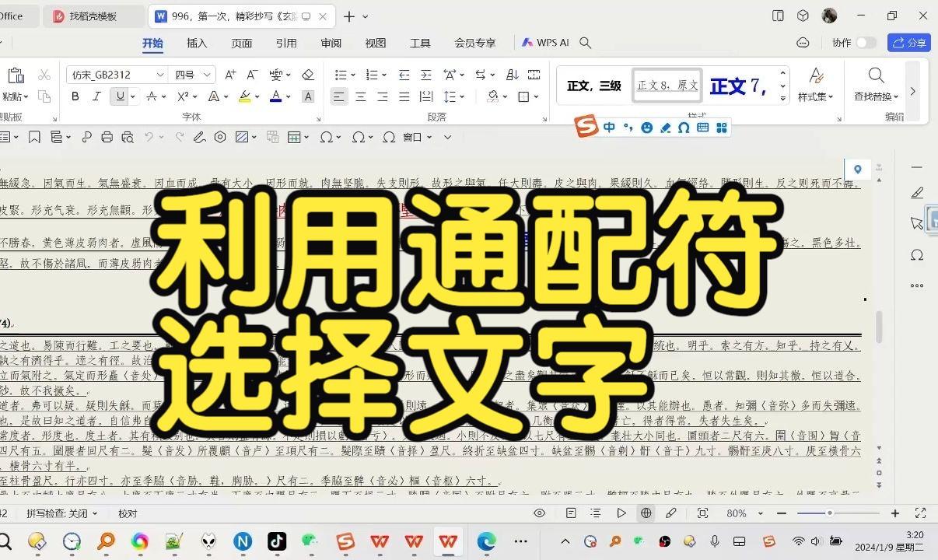Viewport: 938px width, 560px height.
Task: Switch to the 审阅 ribbon tab
Action: pos(331,43)
